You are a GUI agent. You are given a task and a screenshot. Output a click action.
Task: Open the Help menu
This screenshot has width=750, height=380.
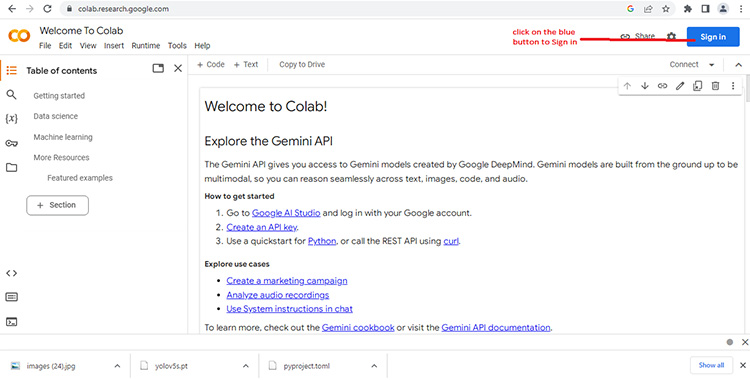point(202,46)
